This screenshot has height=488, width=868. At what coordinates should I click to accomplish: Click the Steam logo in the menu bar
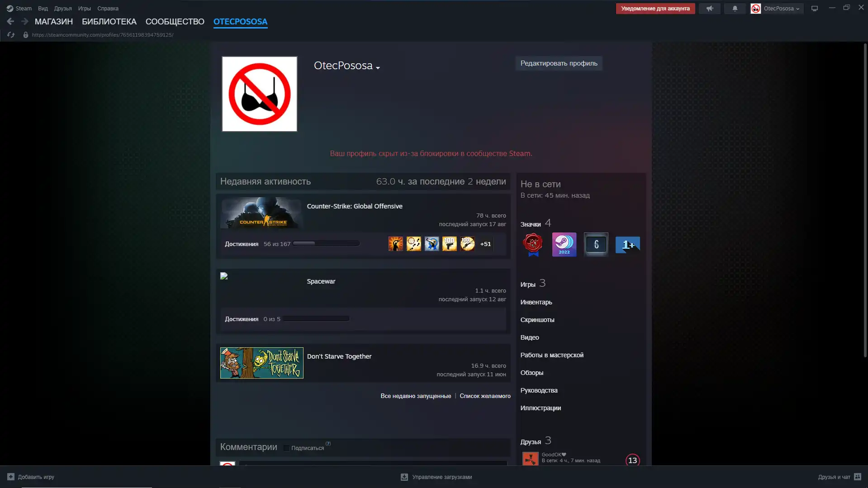point(9,9)
